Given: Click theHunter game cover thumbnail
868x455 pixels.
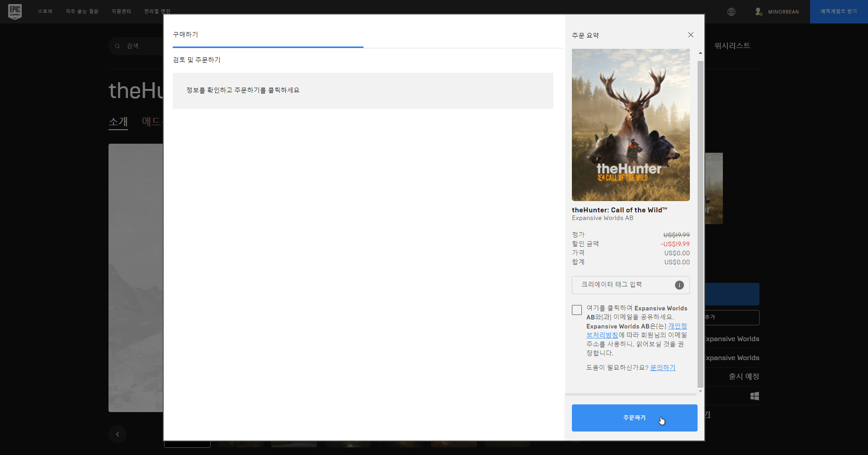Looking at the screenshot, I should (x=631, y=125).
